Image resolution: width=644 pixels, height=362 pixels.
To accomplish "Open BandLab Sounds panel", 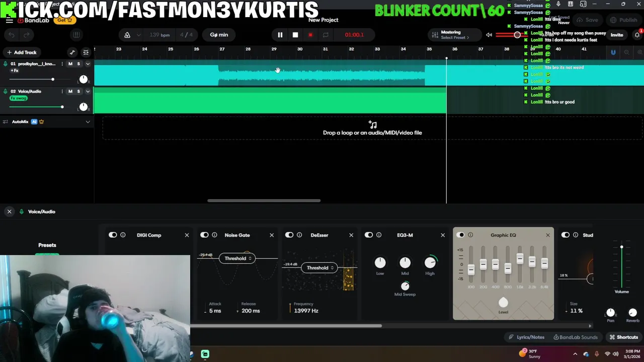I will click(576, 337).
